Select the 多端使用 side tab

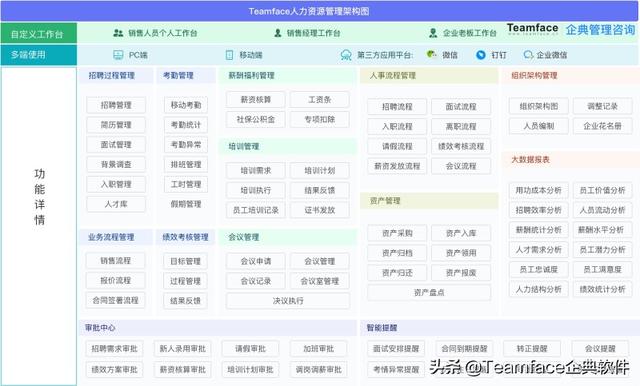(38, 55)
